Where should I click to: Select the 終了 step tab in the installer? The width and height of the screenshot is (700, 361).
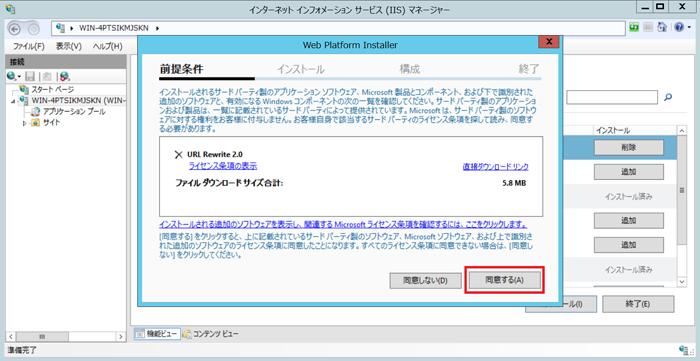tap(529, 69)
